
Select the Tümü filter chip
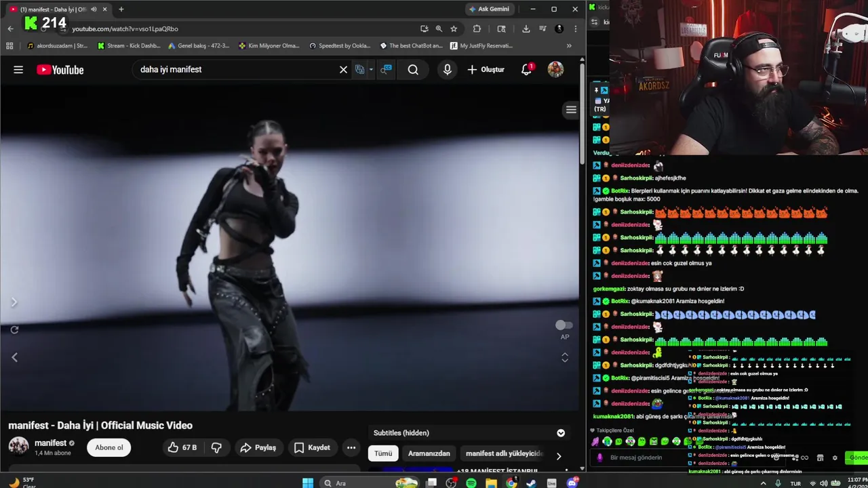click(383, 453)
